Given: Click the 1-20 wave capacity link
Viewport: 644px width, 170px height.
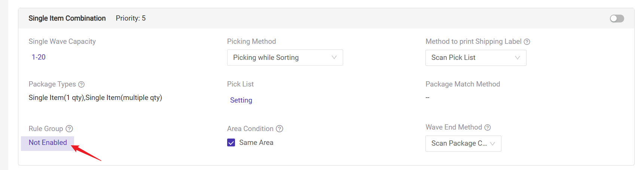Looking at the screenshot, I should 39,57.
